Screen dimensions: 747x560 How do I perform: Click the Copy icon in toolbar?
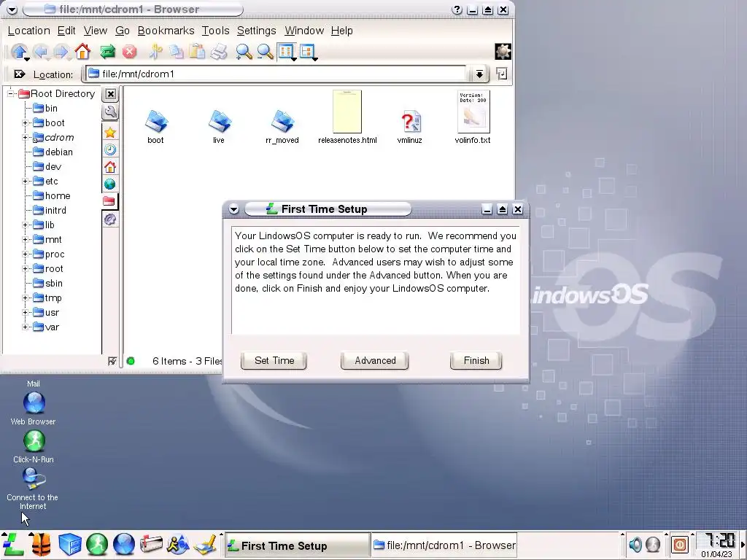[x=177, y=52]
